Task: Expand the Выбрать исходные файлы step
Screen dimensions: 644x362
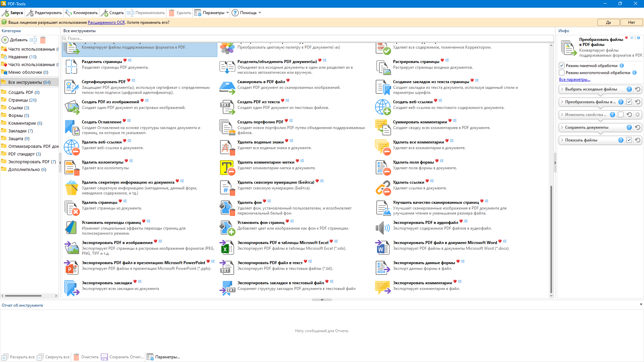Action: coord(562,89)
